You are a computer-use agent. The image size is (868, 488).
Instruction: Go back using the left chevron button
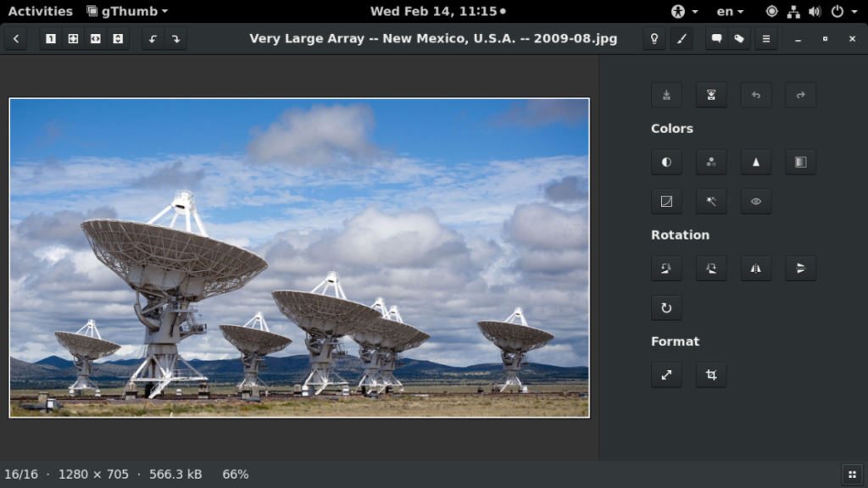click(x=16, y=39)
